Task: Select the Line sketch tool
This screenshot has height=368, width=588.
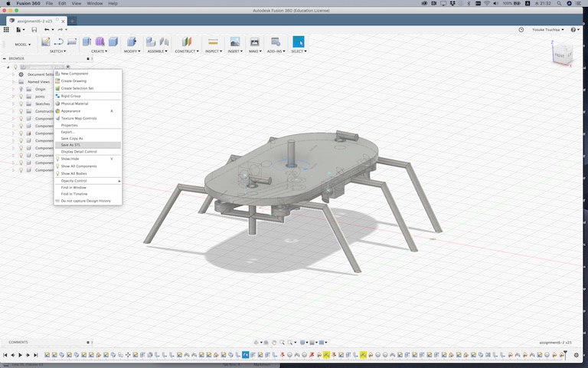Action: 59,41
